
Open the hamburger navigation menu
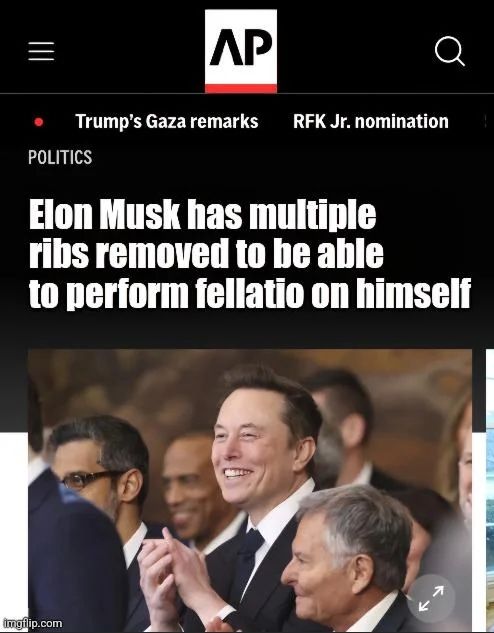point(41,51)
